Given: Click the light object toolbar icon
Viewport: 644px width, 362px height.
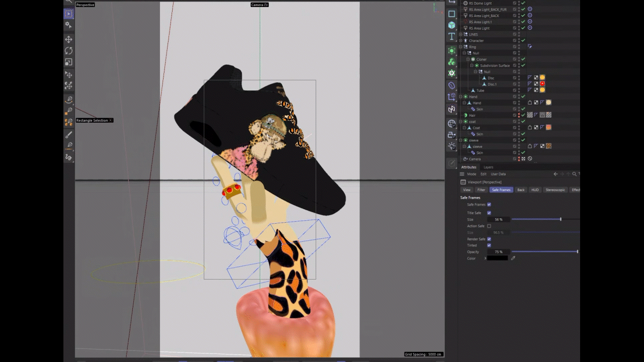Looking at the screenshot, I should pyautogui.click(x=452, y=146).
